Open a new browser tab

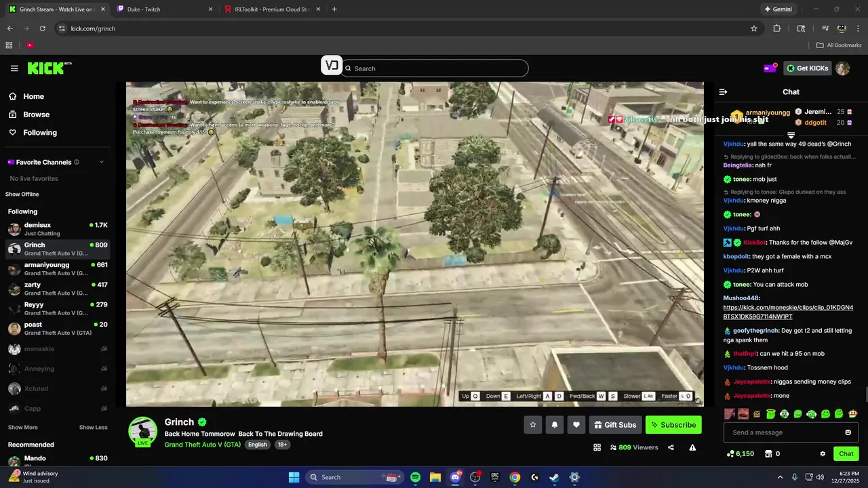334,9
